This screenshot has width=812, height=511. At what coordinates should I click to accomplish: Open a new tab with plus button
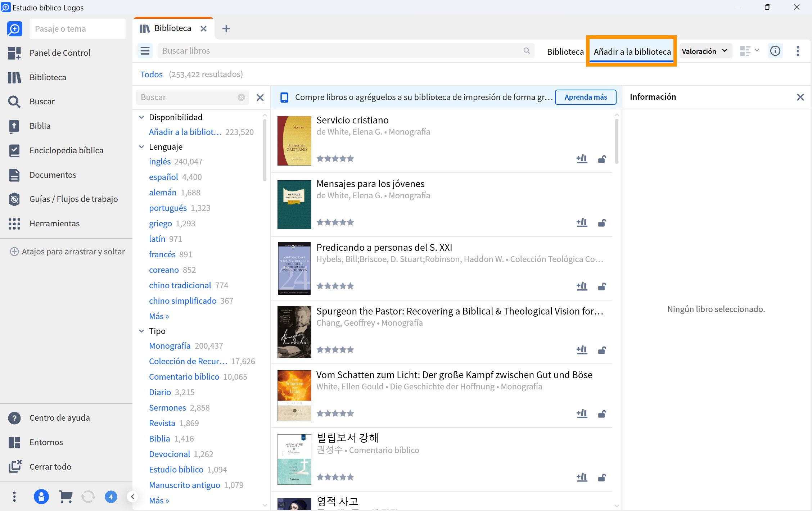[x=226, y=28]
